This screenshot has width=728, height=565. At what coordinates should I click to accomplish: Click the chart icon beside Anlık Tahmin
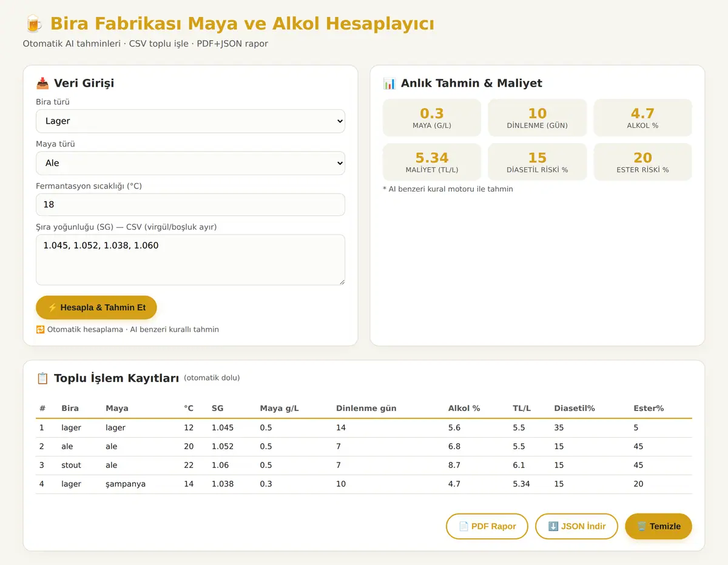tap(389, 83)
